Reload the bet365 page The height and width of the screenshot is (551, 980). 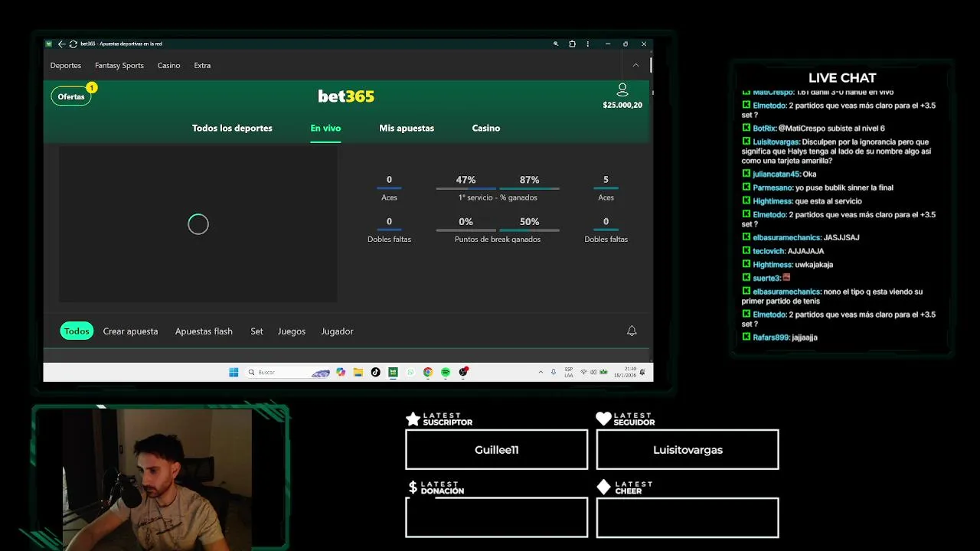tap(73, 44)
